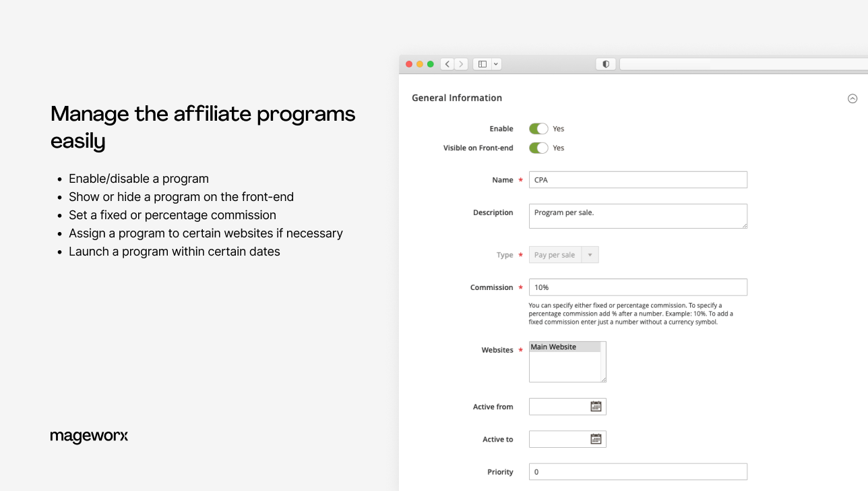Click the mageworx logo
Image resolution: width=868 pixels, height=491 pixels.
89,436
